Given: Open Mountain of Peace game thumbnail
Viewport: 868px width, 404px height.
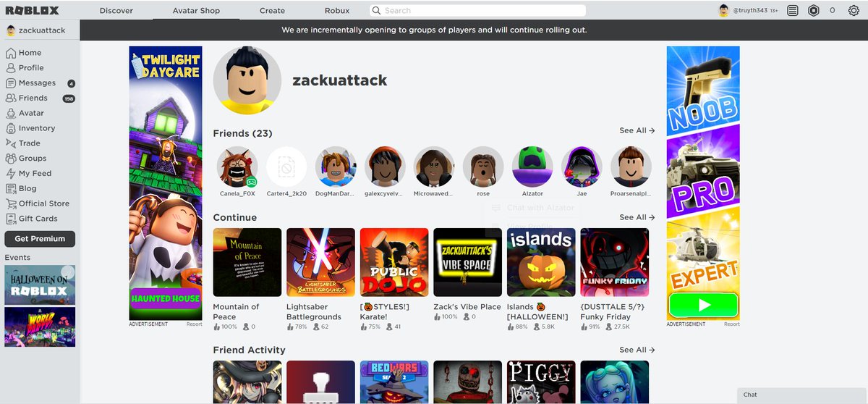Looking at the screenshot, I should (x=247, y=262).
